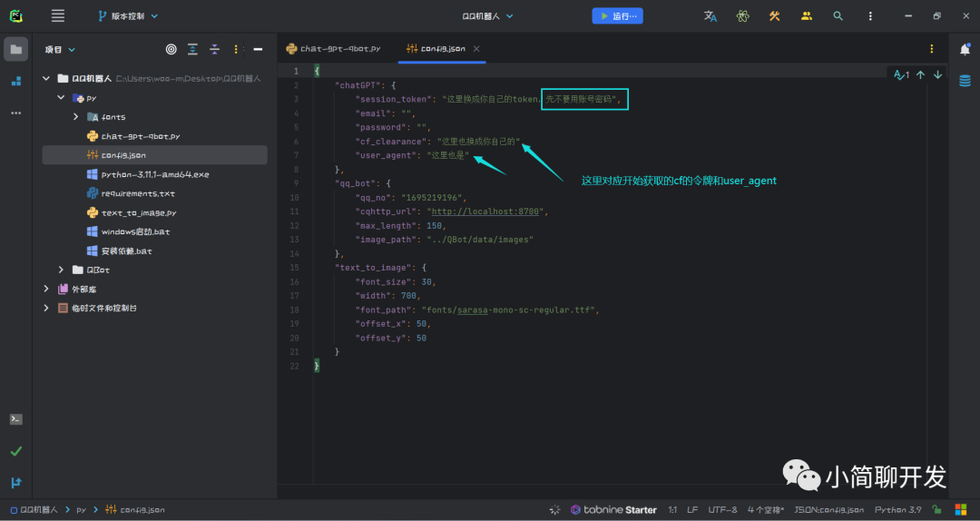This screenshot has height=521, width=980.
Task: Click the colorful Windows-style status bar icon
Action: pyautogui.click(x=961, y=510)
